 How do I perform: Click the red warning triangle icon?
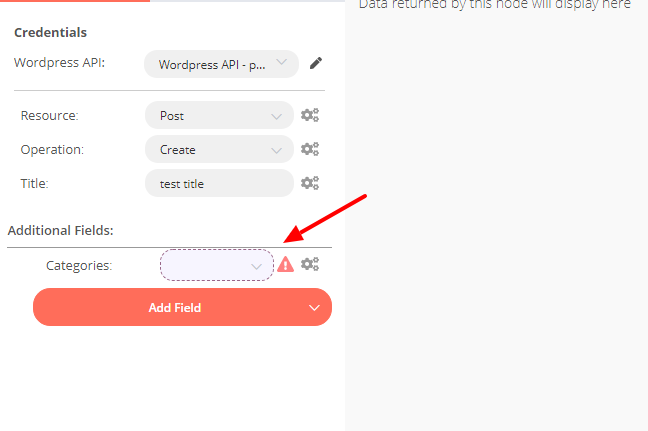[x=285, y=264]
